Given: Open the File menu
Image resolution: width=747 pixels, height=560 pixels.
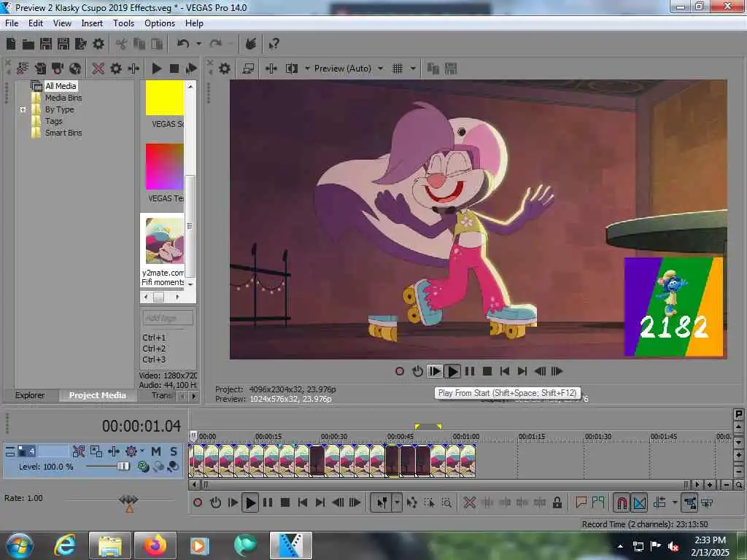Looking at the screenshot, I should point(12,23).
